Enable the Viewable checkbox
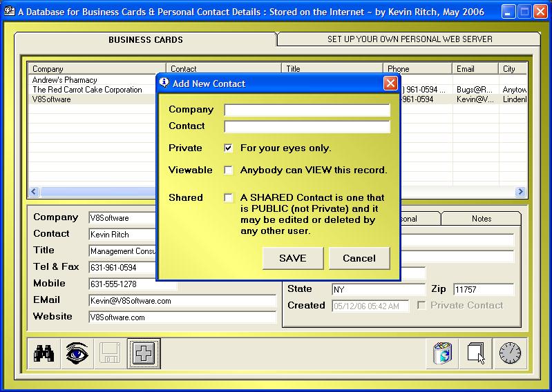The height and width of the screenshot is (392, 552). (x=229, y=170)
